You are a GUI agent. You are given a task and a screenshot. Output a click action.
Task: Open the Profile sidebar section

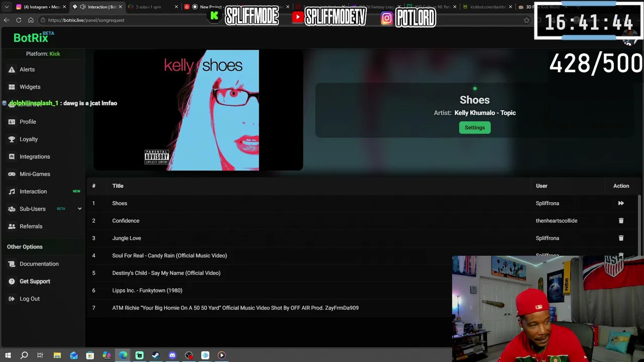point(28,122)
